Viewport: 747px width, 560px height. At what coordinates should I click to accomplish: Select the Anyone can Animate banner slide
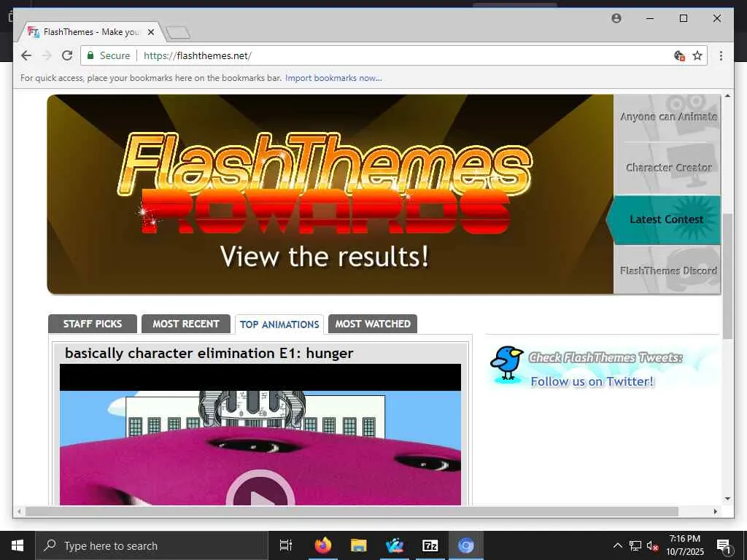pyautogui.click(x=667, y=117)
